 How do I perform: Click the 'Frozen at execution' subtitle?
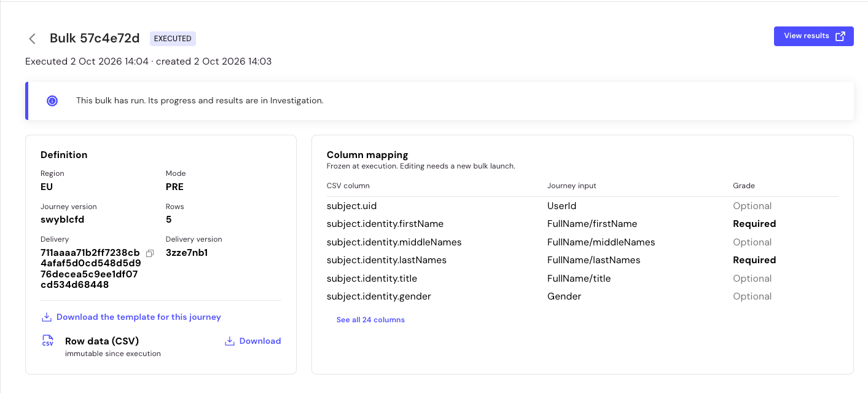click(421, 166)
